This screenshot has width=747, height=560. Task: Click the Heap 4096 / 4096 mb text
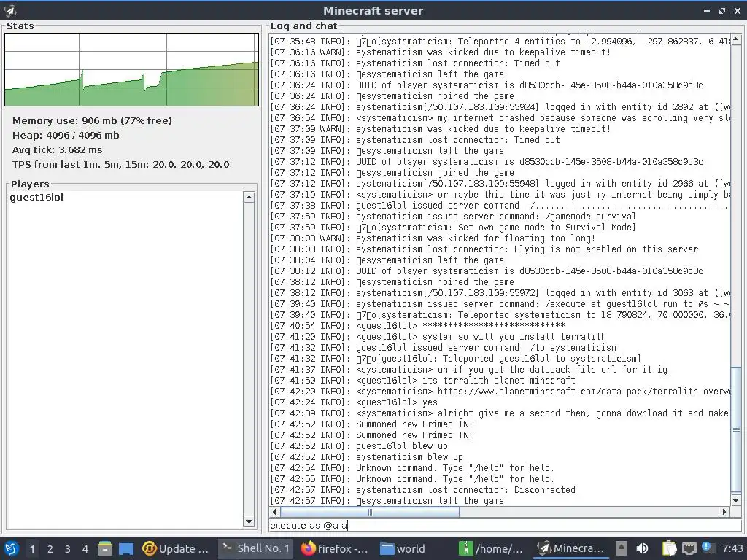click(x=66, y=135)
